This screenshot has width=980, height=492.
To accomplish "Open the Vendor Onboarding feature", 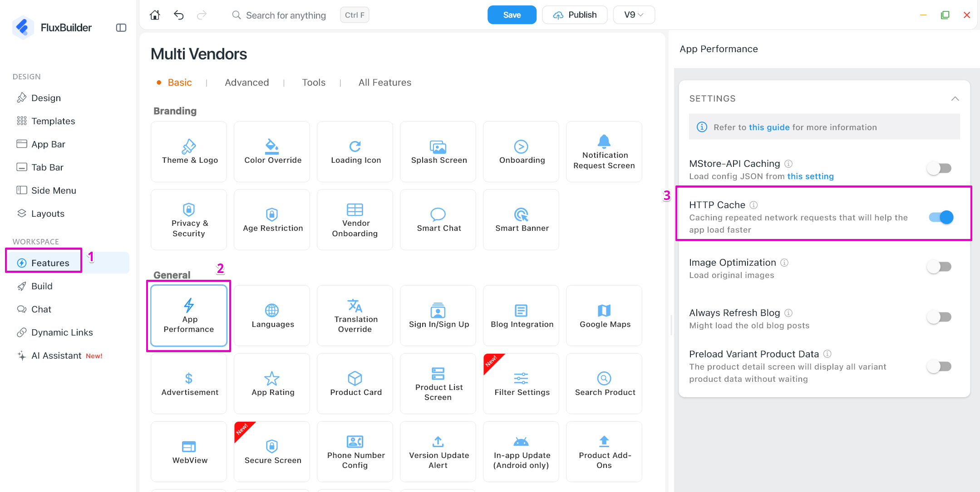I will [x=355, y=220].
